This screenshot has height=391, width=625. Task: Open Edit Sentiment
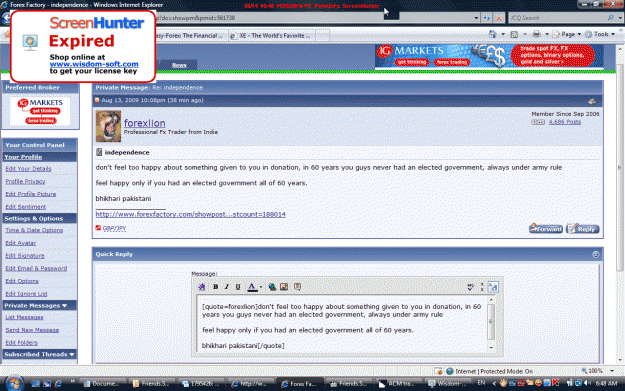pyautogui.click(x=26, y=207)
